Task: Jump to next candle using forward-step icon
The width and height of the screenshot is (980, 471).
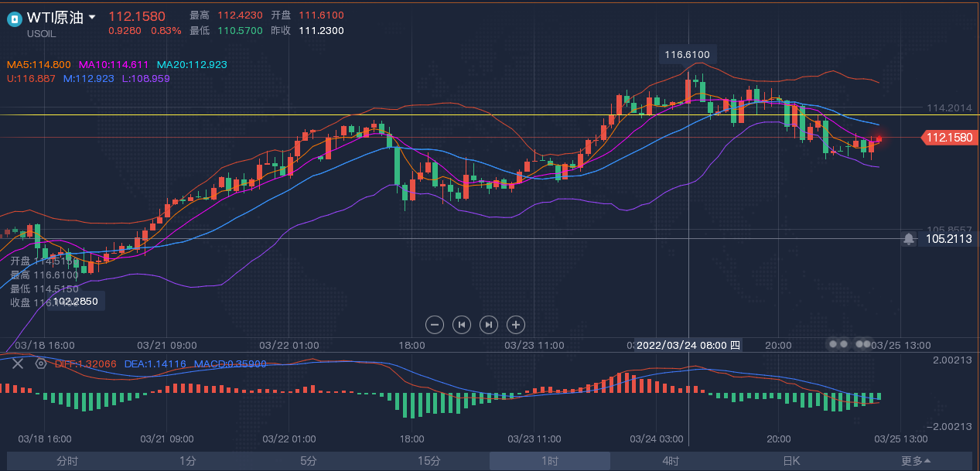Action: pyautogui.click(x=488, y=325)
